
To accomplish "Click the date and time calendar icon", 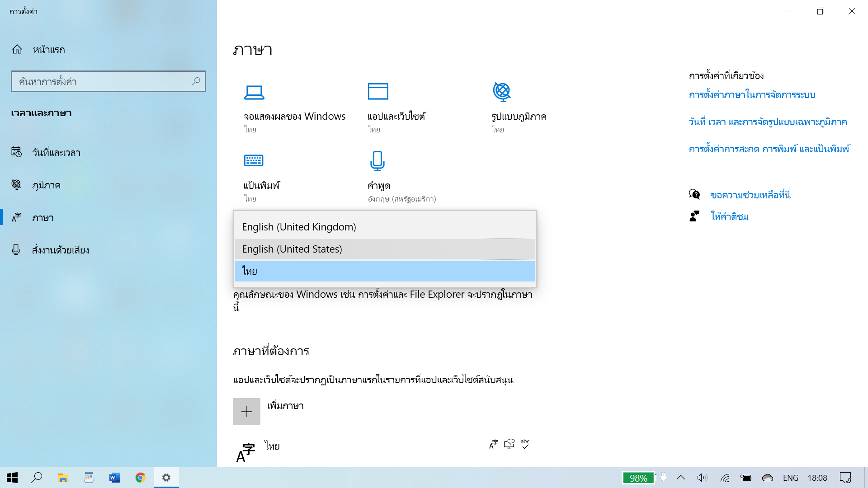I will click(x=17, y=152).
